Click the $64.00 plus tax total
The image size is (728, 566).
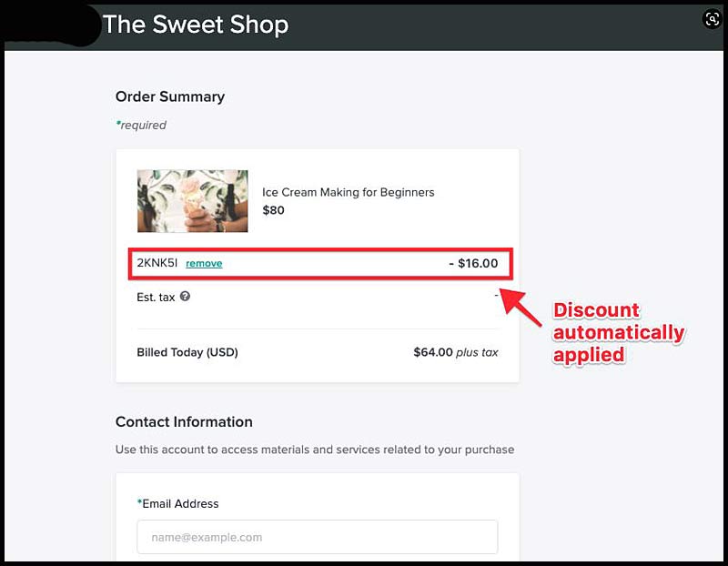[x=456, y=352]
